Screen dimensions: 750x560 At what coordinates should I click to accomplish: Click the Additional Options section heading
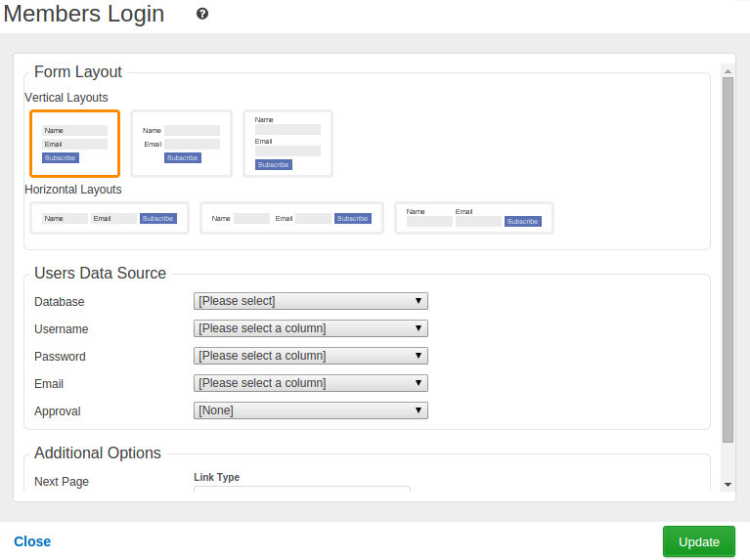pos(98,453)
